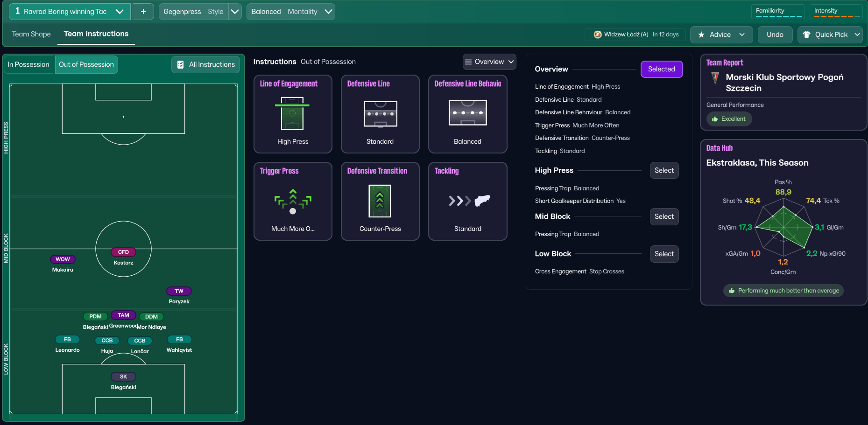Switch to In Possession view

coord(28,64)
